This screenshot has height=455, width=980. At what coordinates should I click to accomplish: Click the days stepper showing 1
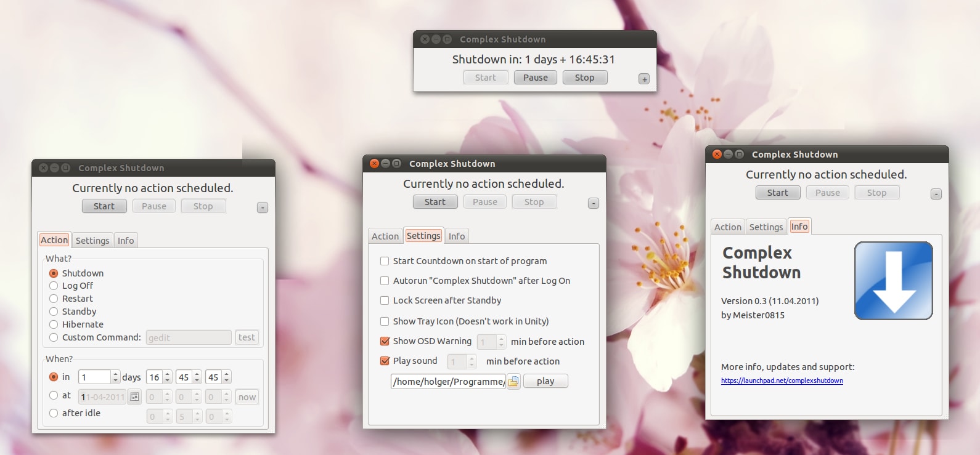pyautogui.click(x=99, y=377)
